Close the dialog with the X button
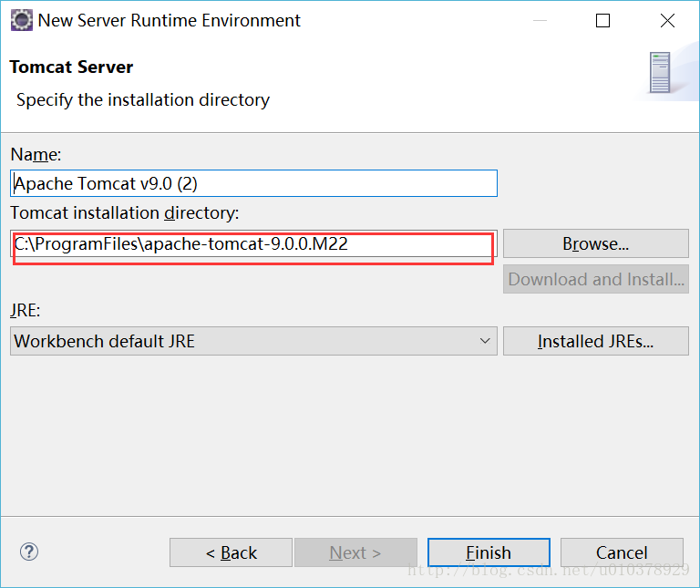Viewport: 700px width, 588px height. tap(667, 21)
